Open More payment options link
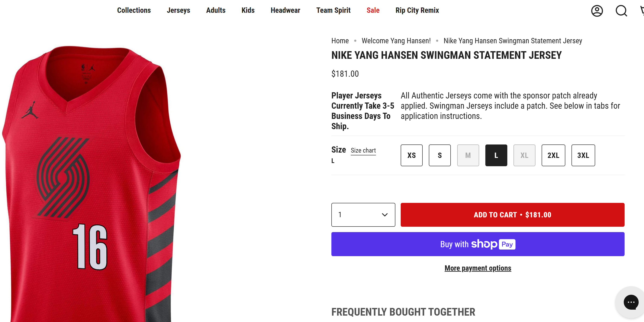This screenshot has height=322, width=644. click(x=478, y=268)
